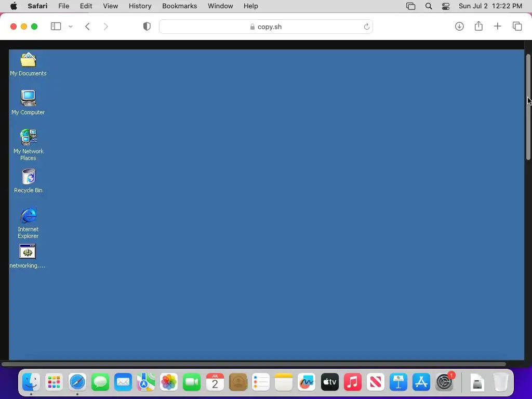Open the Trash in the Dock

(500, 382)
